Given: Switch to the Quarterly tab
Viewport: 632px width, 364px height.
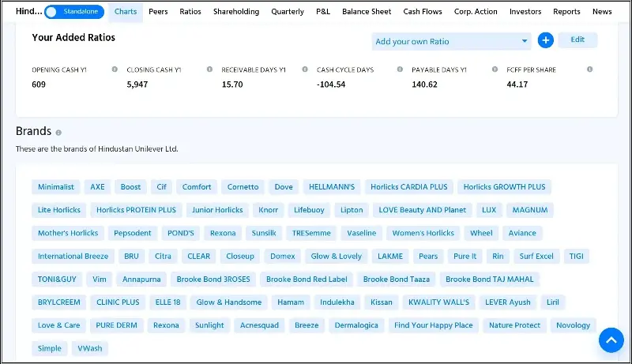Looking at the screenshot, I should [x=288, y=12].
